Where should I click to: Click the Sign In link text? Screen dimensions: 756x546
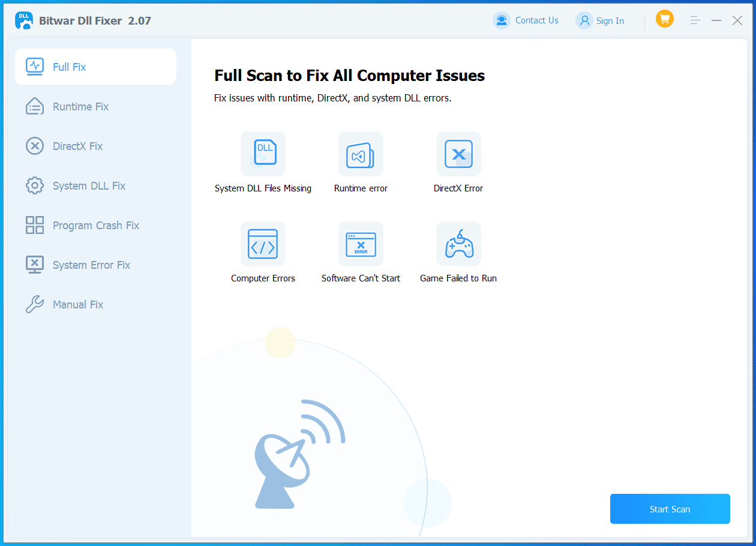(x=610, y=21)
